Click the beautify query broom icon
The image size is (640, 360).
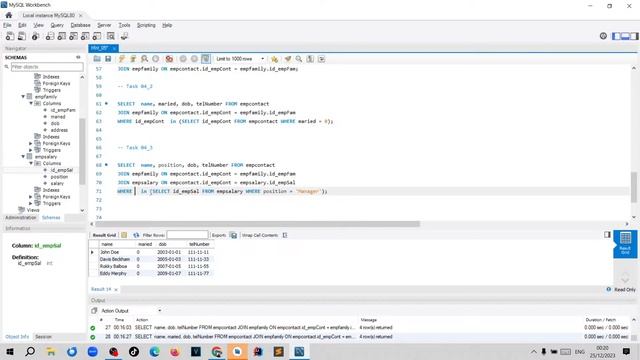pyautogui.click(x=288, y=59)
